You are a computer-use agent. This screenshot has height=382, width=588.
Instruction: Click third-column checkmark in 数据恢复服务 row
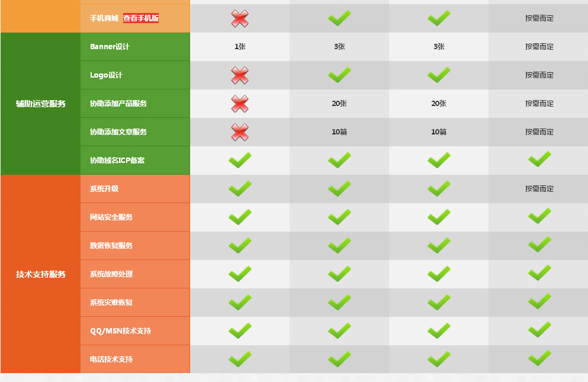click(439, 245)
